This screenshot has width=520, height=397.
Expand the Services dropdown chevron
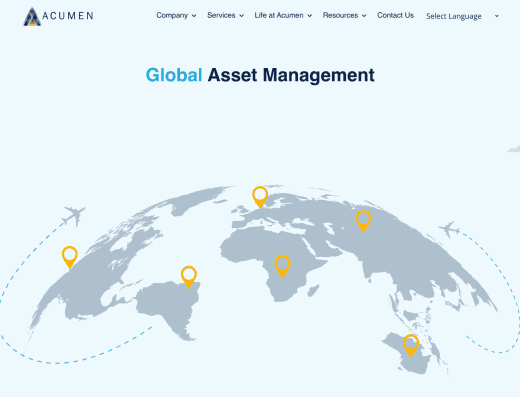[242, 16]
